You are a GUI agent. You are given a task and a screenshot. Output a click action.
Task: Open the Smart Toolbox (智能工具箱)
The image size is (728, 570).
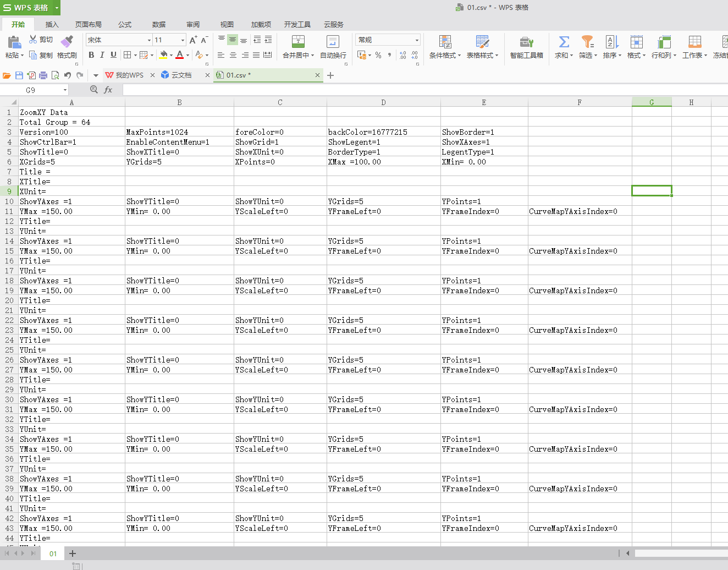click(526, 47)
